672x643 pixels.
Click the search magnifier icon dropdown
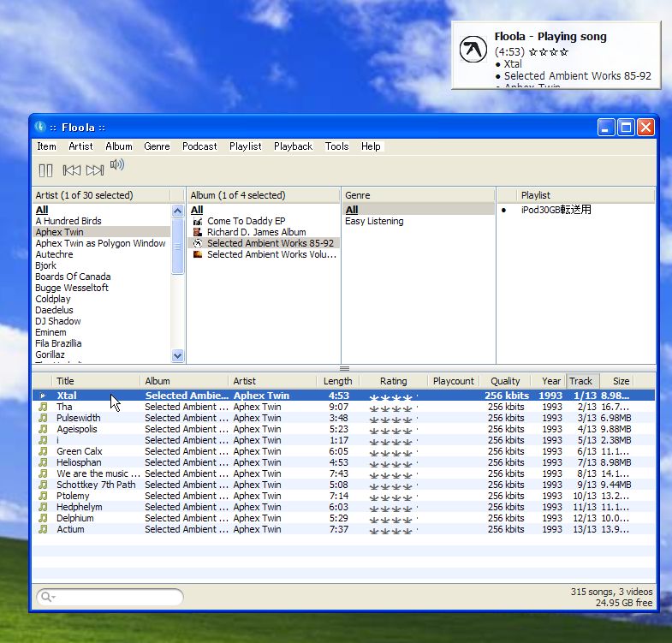tap(48, 597)
